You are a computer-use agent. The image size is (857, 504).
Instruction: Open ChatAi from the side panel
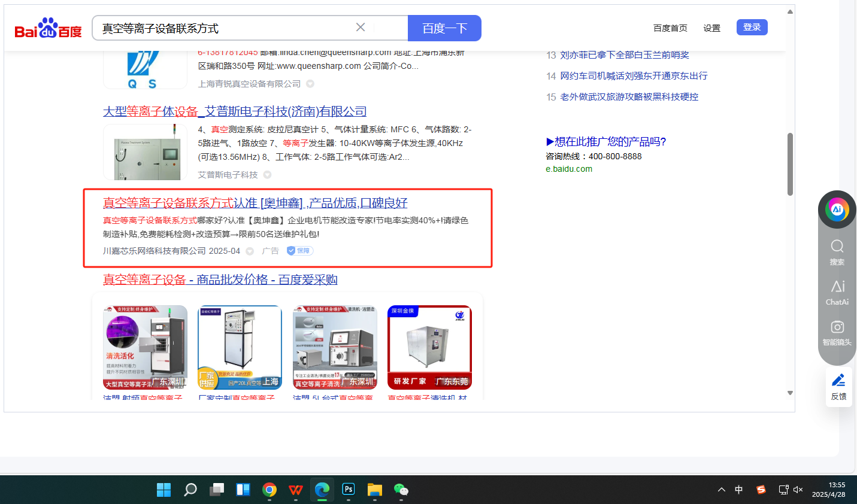(x=837, y=293)
